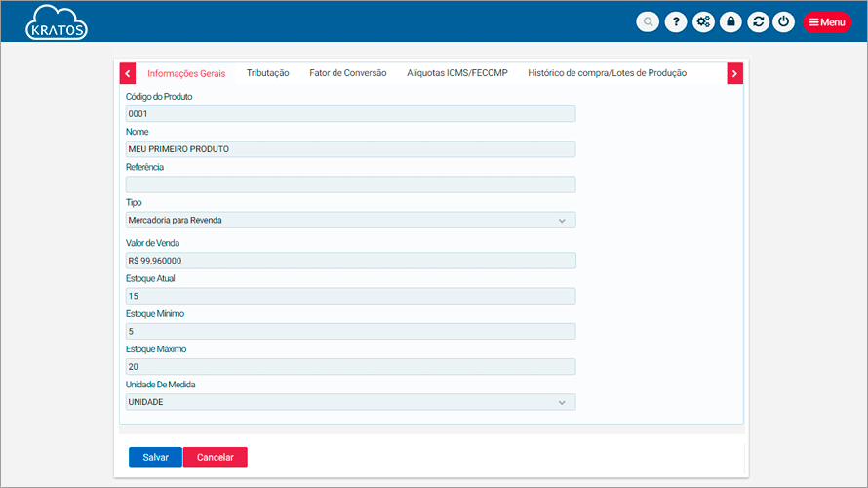Screen dimensions: 868x488
Task: Click the blue Salvar button
Action: (155, 457)
